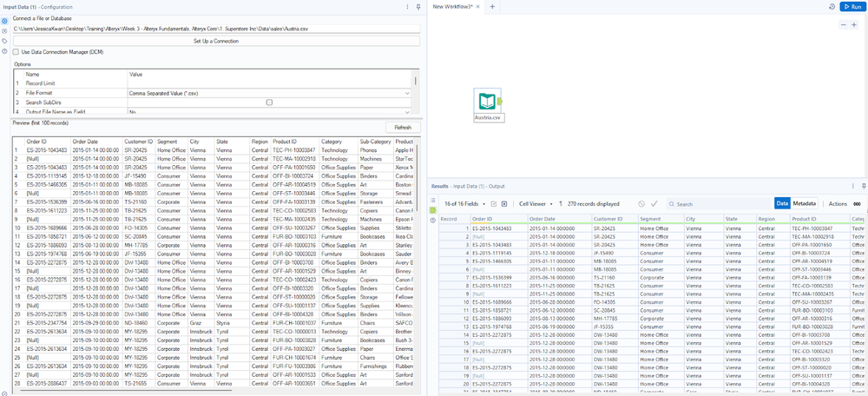
Task: Click the Refresh preview button
Action: 403,128
